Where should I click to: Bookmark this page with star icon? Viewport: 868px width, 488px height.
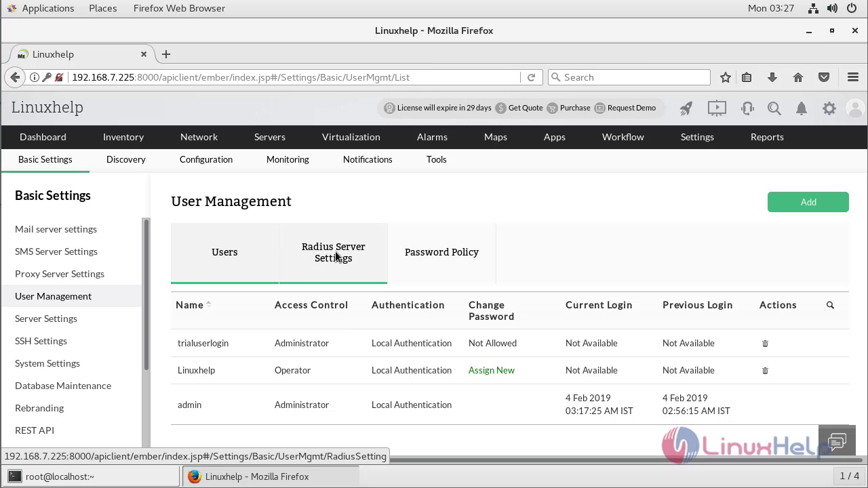click(x=726, y=77)
